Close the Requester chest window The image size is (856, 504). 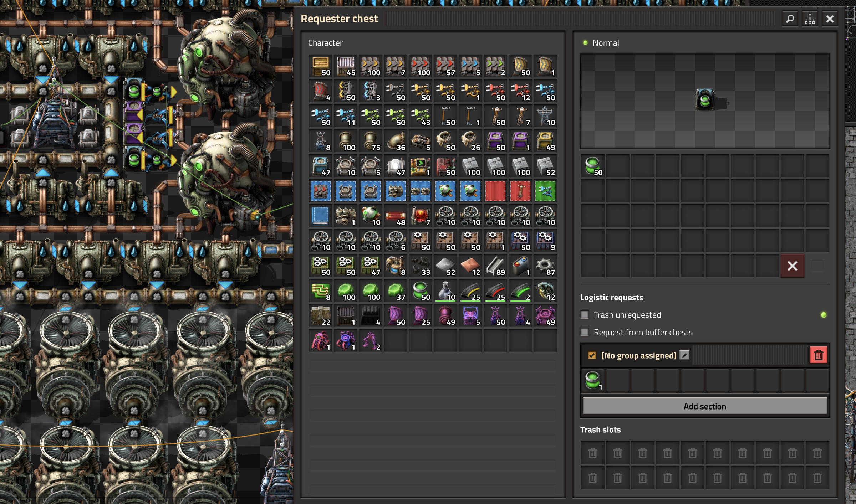(x=830, y=19)
